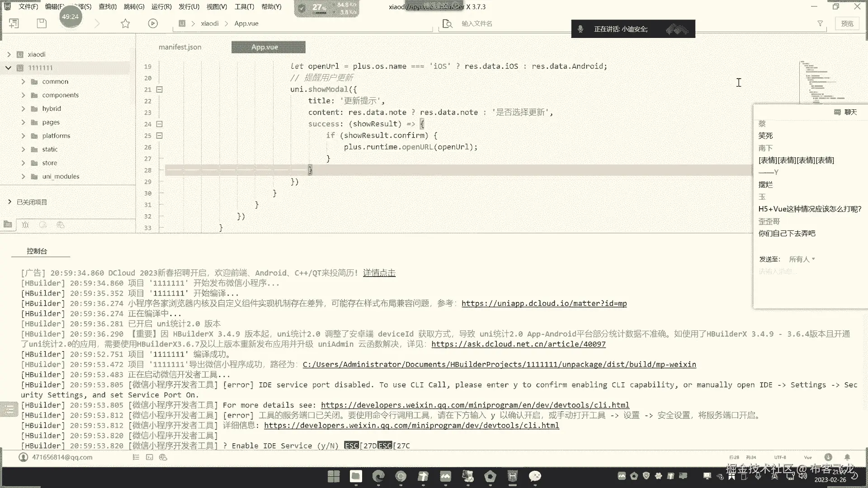Expand the pages folder
868x488 pixels.
pyautogui.click(x=23, y=122)
